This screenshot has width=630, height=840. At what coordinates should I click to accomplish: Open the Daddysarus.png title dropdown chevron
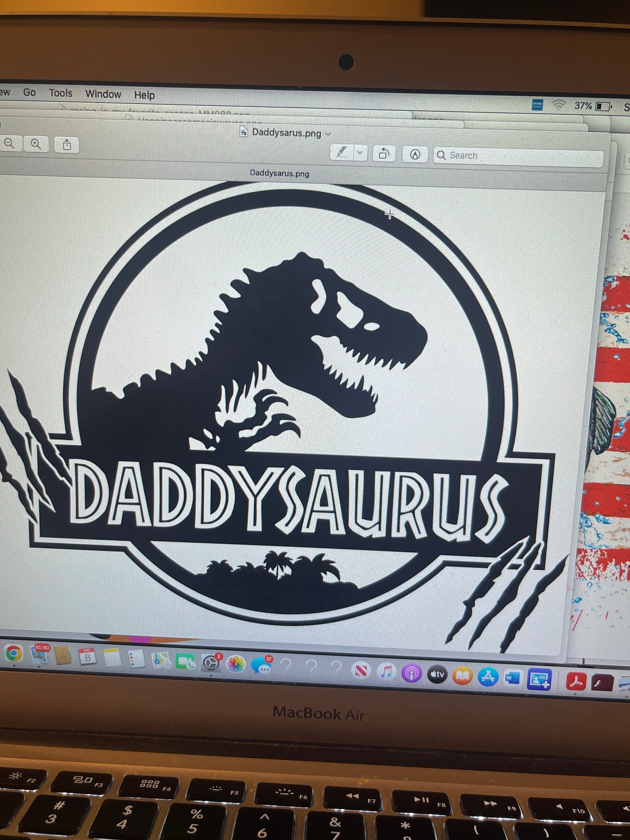pyautogui.click(x=328, y=134)
